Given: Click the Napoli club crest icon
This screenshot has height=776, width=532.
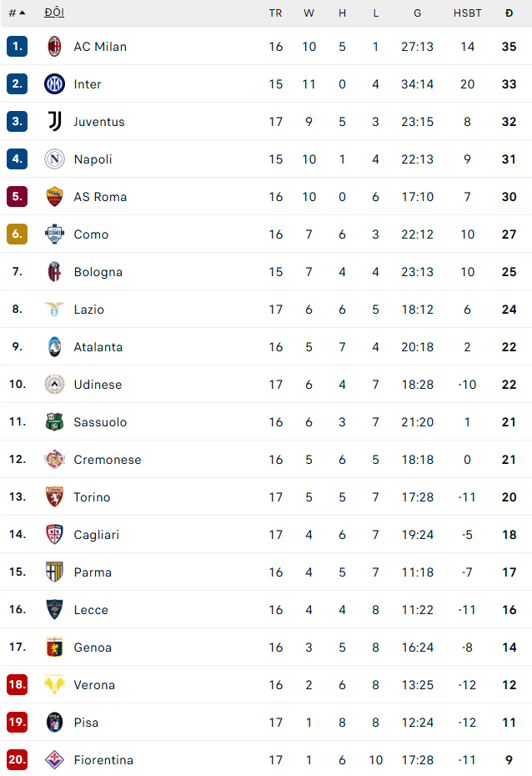Looking at the screenshot, I should 53,159.
